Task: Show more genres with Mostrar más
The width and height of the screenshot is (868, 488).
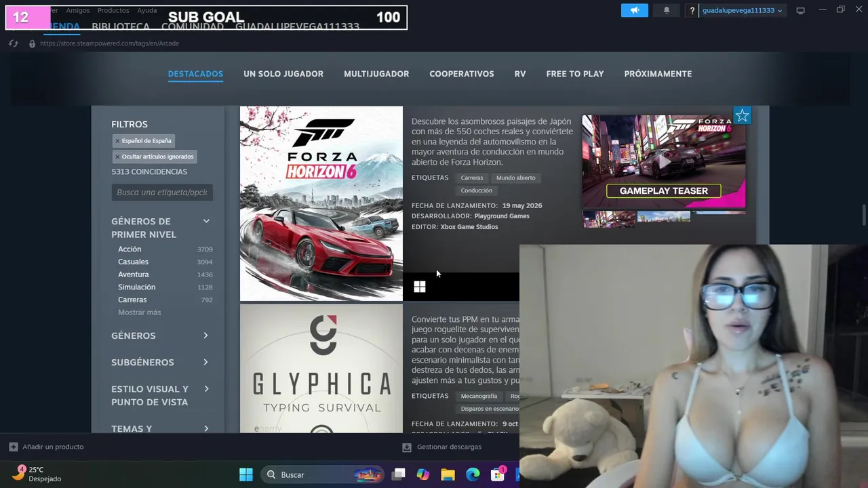Action: [x=139, y=312]
